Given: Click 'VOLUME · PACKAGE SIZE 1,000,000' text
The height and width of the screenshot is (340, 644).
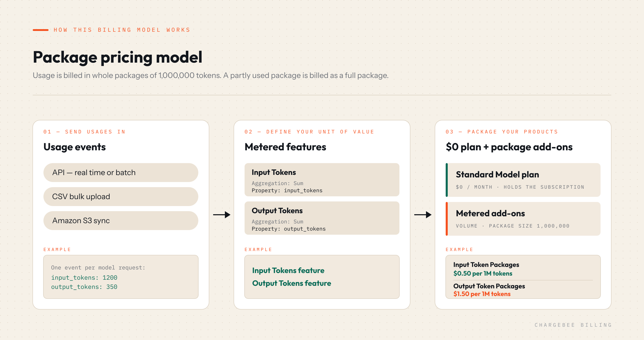Looking at the screenshot, I should coord(513,226).
